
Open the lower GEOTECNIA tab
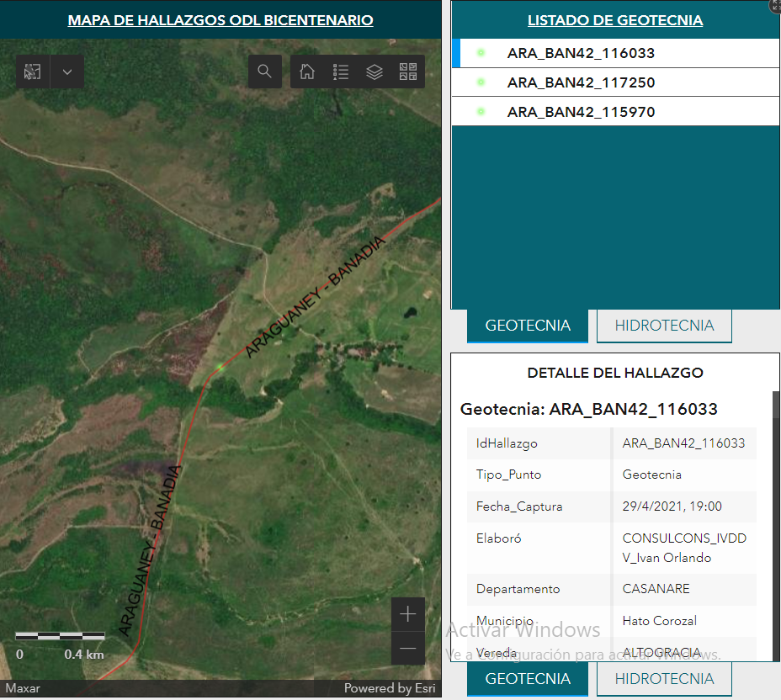[528, 679]
